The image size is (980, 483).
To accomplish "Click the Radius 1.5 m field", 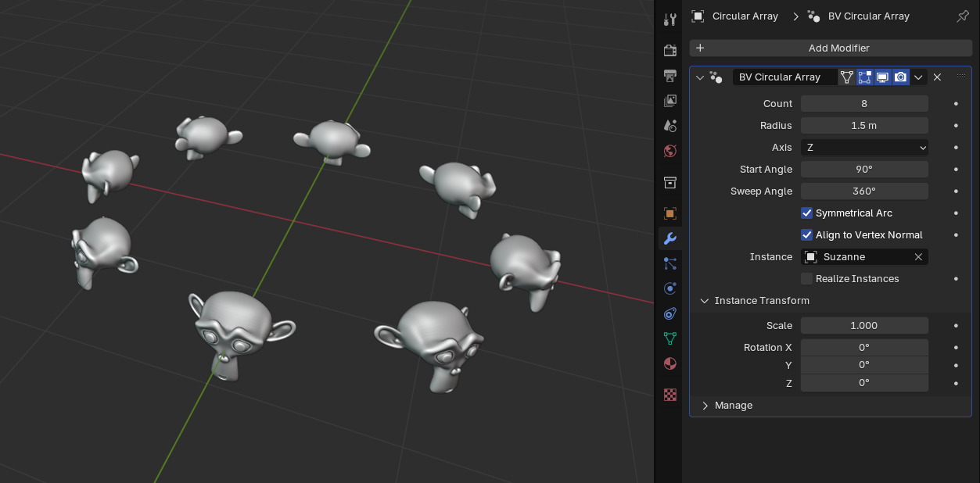I will coord(864,125).
